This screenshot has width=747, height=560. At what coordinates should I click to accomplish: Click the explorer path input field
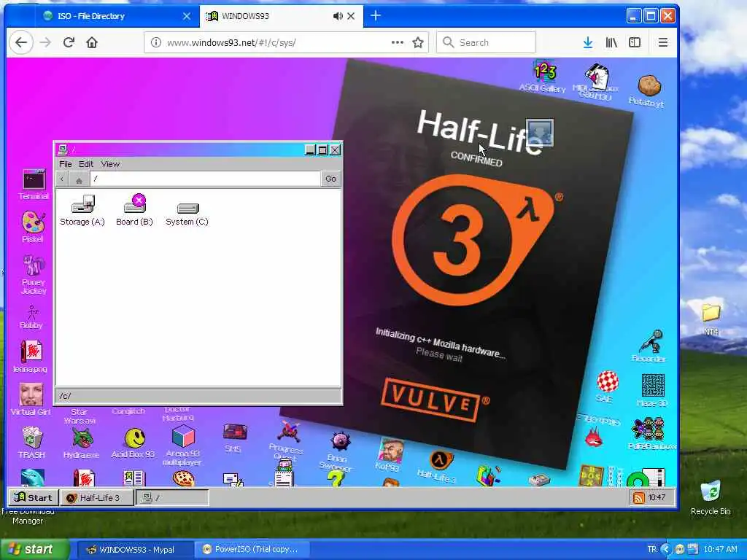[x=205, y=179]
